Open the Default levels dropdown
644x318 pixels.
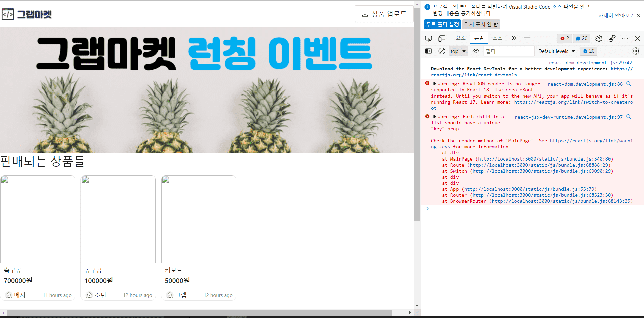tap(557, 51)
